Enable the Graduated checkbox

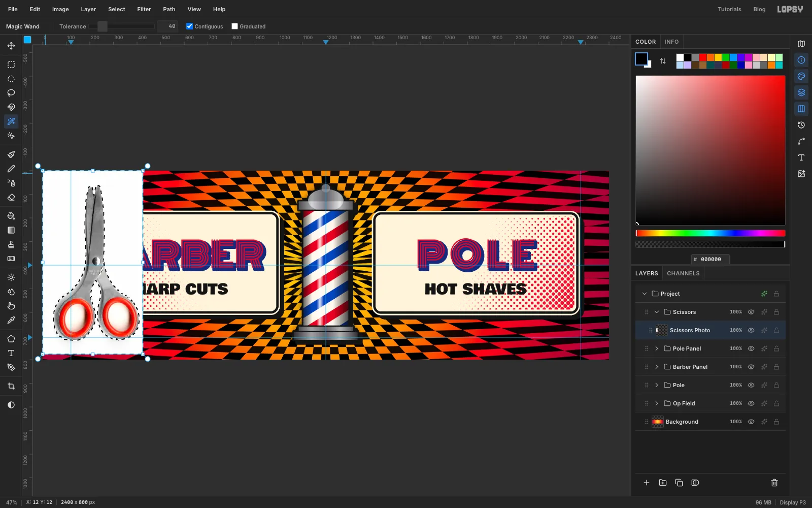pyautogui.click(x=234, y=26)
